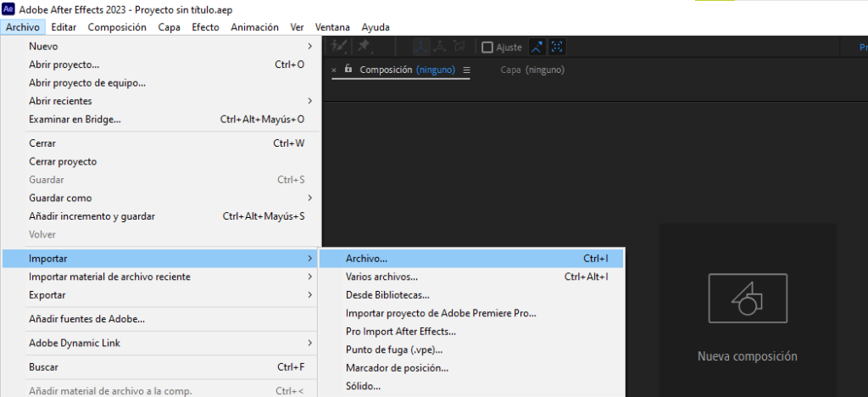Open the Ver menu
This screenshot has width=868, height=397.
pyautogui.click(x=297, y=27)
